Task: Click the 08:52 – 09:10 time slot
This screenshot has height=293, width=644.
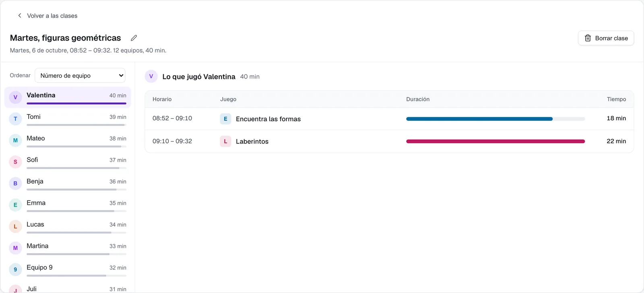Action: point(172,118)
